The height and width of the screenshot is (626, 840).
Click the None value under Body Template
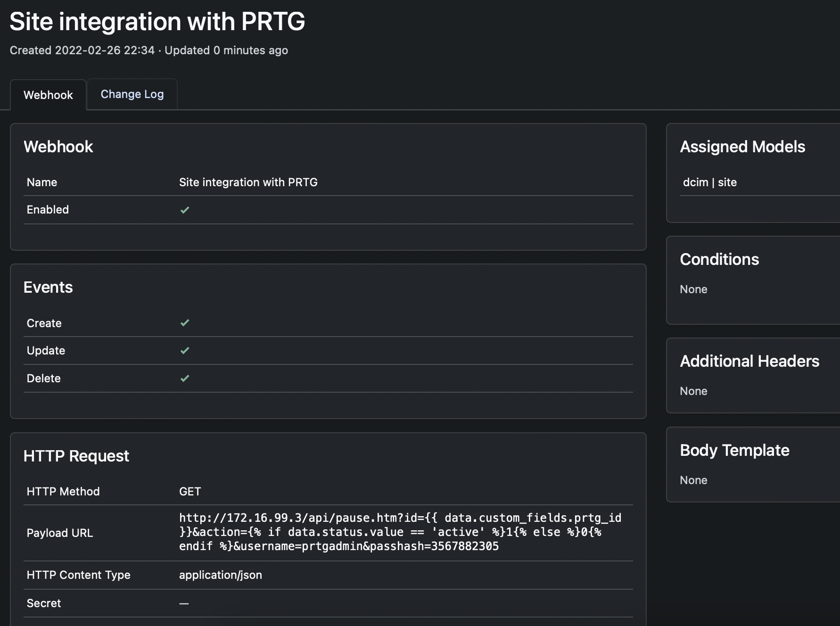click(693, 480)
